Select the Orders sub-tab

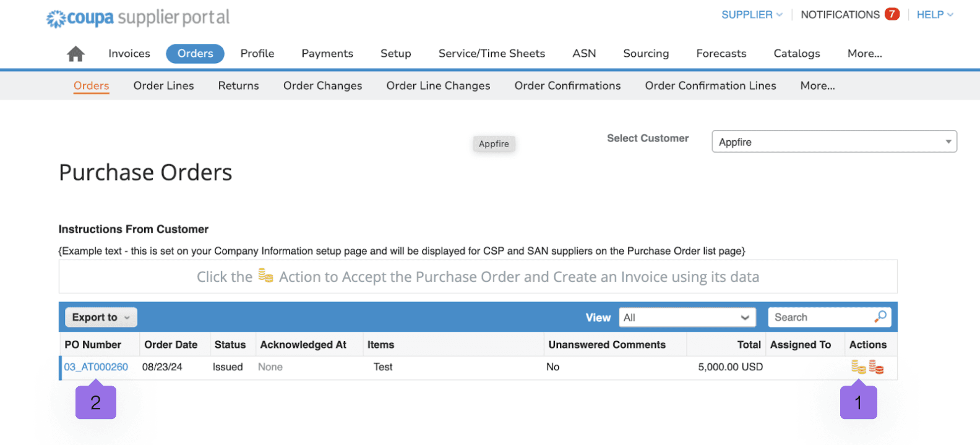[x=92, y=86]
